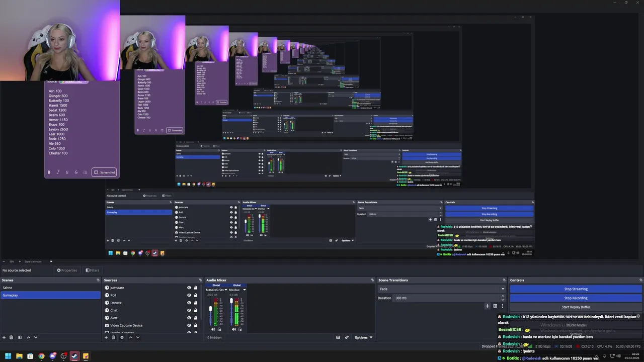Remove the scene transition with the trash icon
Image resolution: width=644 pixels, height=362 pixels.
click(495, 306)
